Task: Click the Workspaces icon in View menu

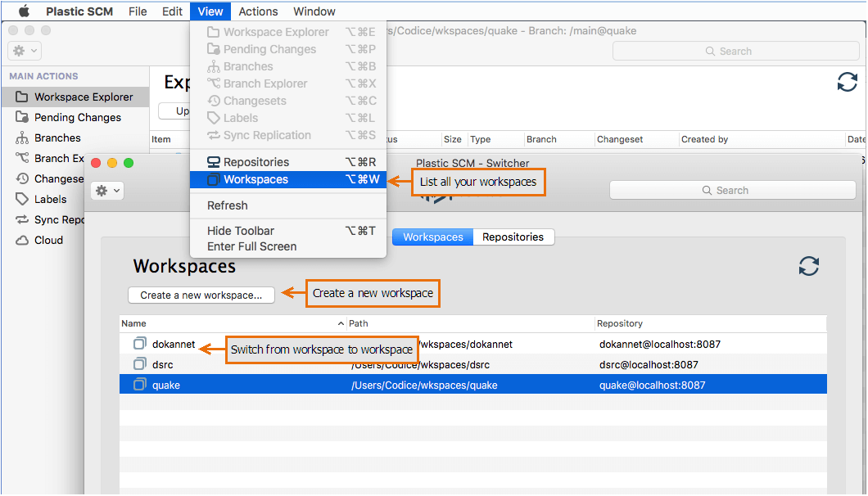Action: pos(213,179)
